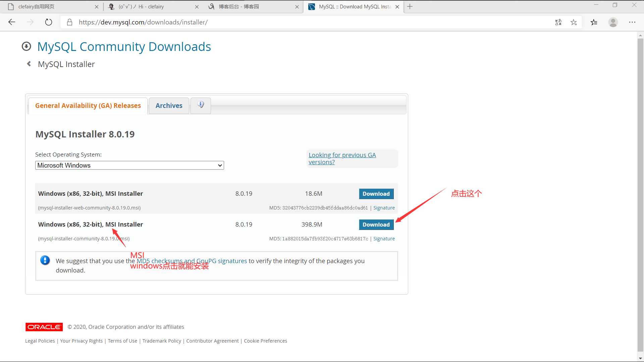Switch to Archives tab
Viewport: 644px width, 362px height.
click(168, 105)
